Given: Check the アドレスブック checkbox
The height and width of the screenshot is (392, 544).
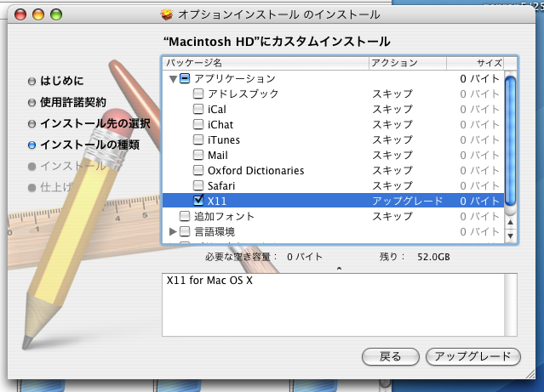Looking at the screenshot, I should coord(198,94).
